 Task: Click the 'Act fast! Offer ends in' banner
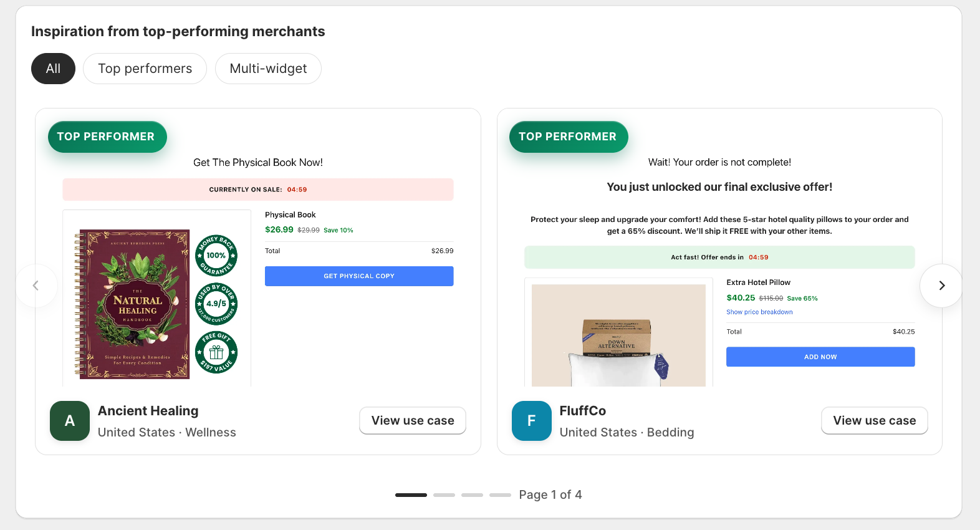point(719,257)
